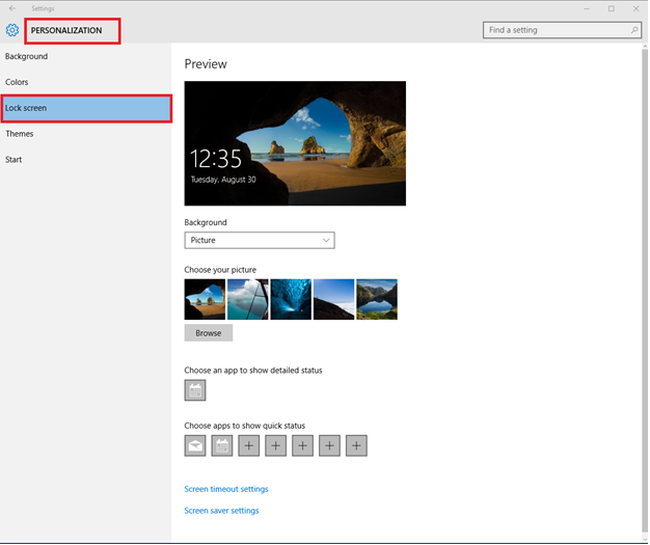Click the lock screen preview image

coord(295,143)
